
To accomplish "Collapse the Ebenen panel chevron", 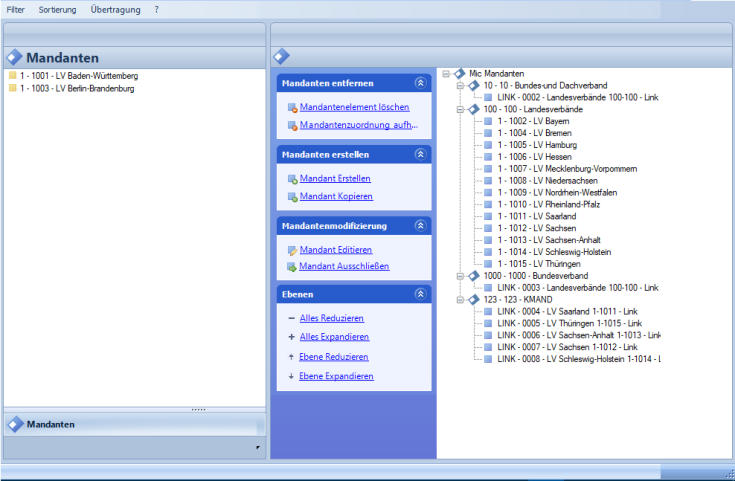I will pyautogui.click(x=420, y=295).
